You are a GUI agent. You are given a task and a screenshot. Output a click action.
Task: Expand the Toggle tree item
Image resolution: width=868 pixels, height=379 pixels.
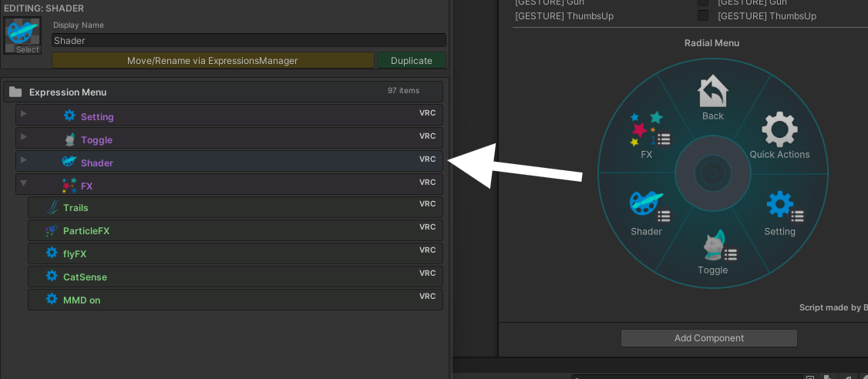pos(23,136)
